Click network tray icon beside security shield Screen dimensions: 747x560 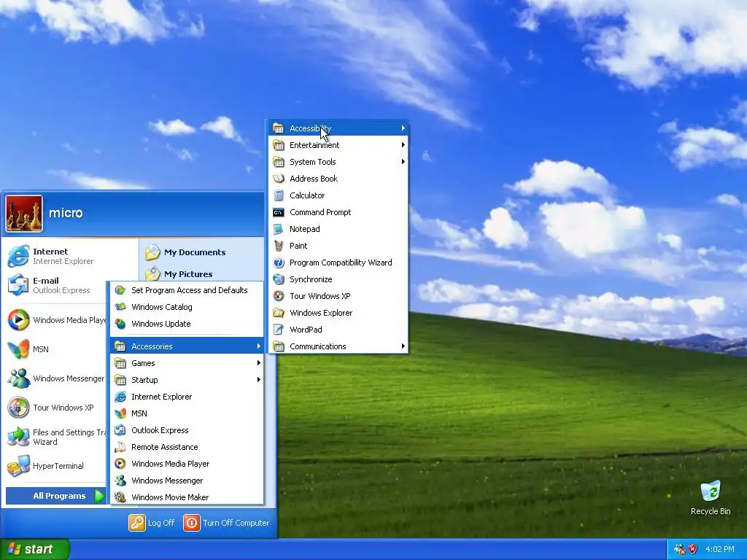679,549
